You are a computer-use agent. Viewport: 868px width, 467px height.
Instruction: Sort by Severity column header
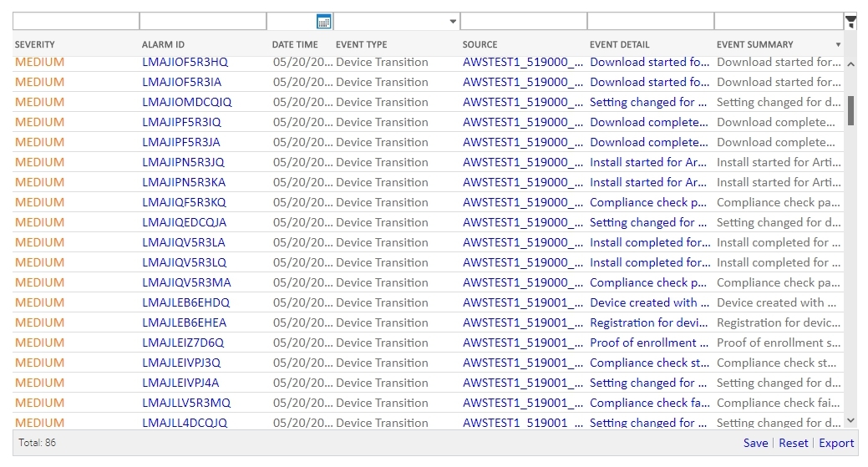34,44
